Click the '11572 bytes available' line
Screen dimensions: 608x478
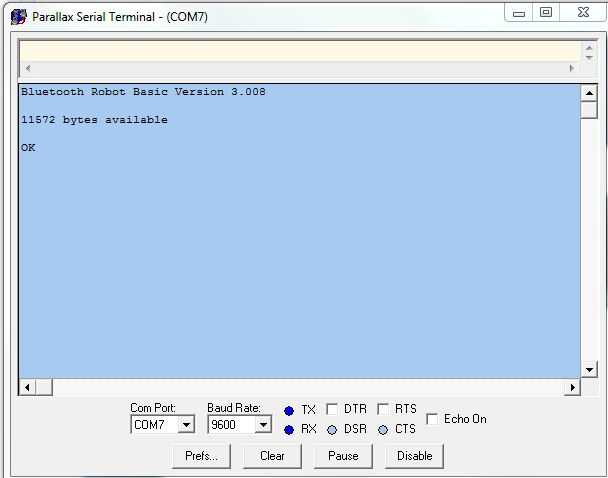point(94,120)
